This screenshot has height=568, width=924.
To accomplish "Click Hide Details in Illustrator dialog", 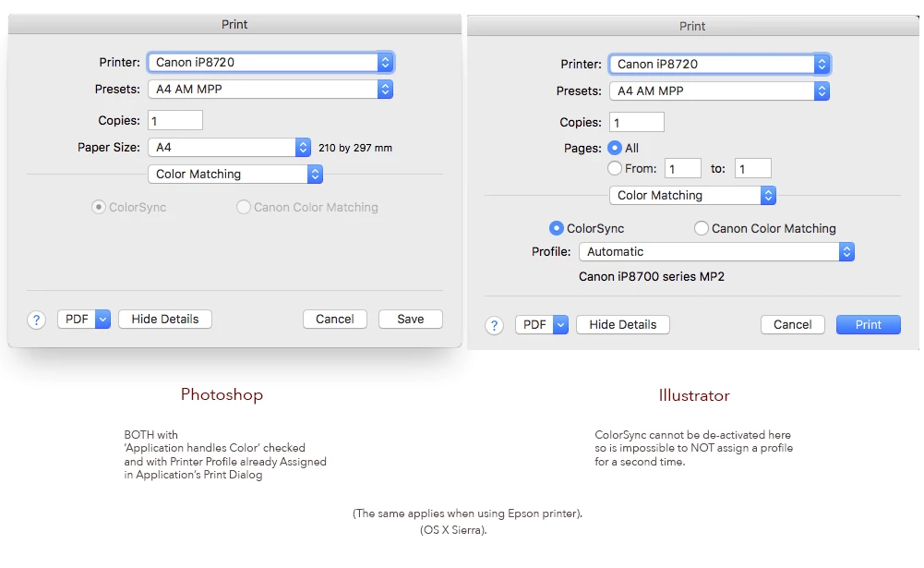I will (x=623, y=324).
